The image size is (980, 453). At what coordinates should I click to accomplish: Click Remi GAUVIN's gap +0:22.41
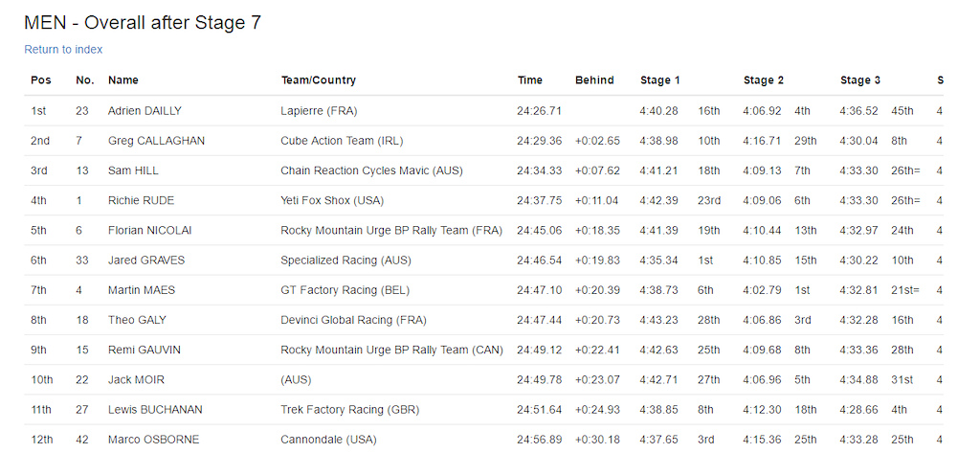click(x=597, y=351)
